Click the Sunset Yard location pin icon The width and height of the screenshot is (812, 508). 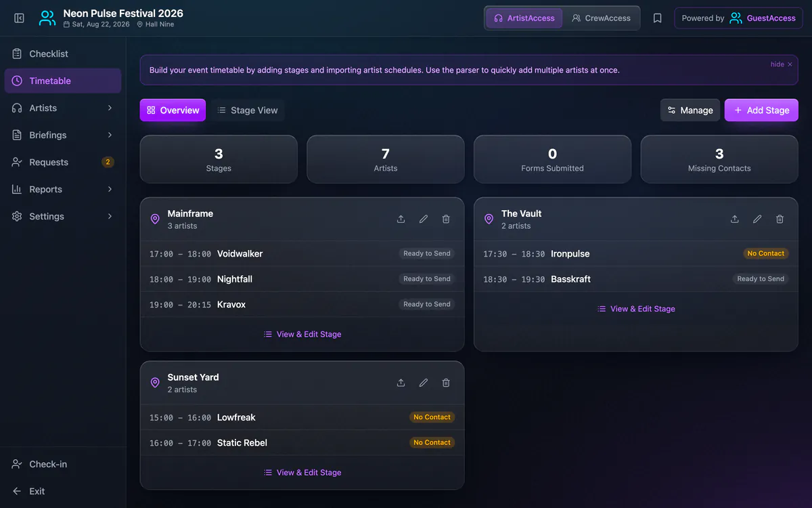(x=155, y=383)
